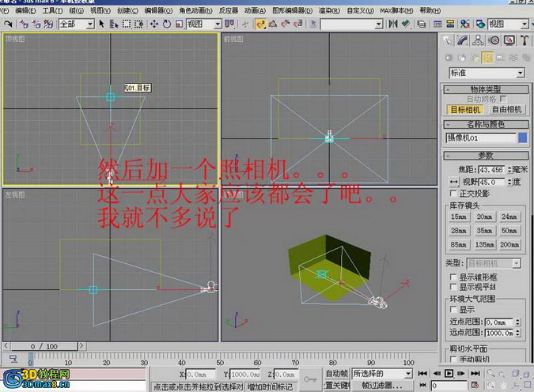Open the Modify panel tab

463,41
